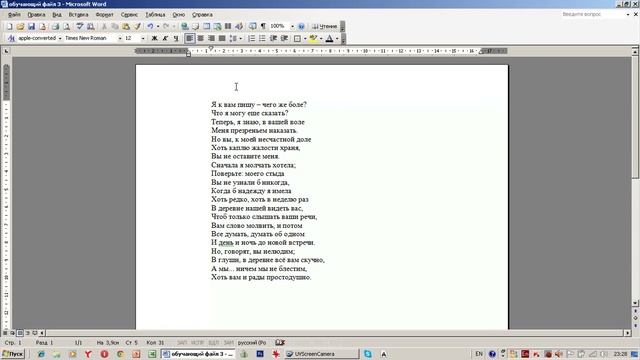
Task: Click the Введите вопрос help box
Action: coord(592,14)
